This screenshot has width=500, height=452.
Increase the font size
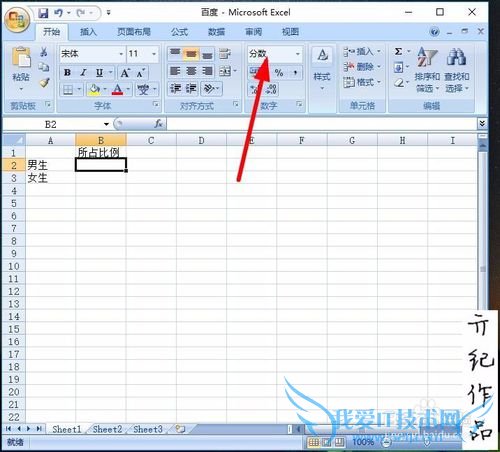click(125, 72)
